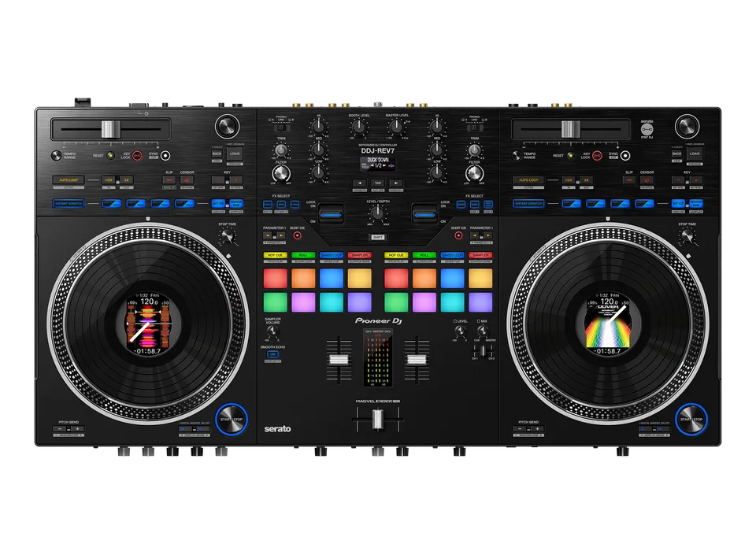Click left PARAMETER 1 right arrow

tap(281, 235)
